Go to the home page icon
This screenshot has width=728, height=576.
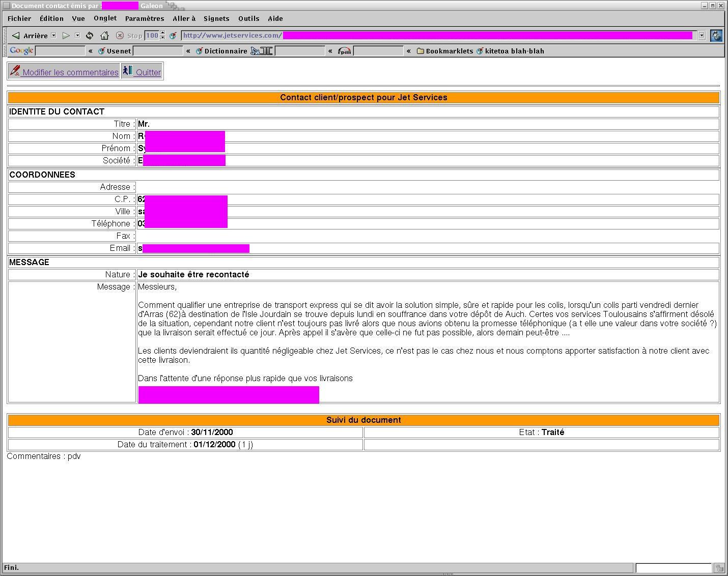105,36
